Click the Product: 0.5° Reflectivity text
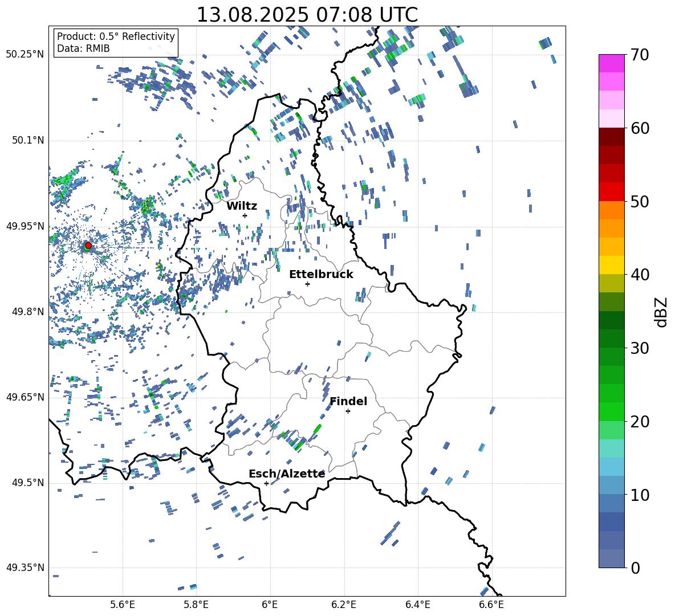675x616 pixels. [x=116, y=36]
